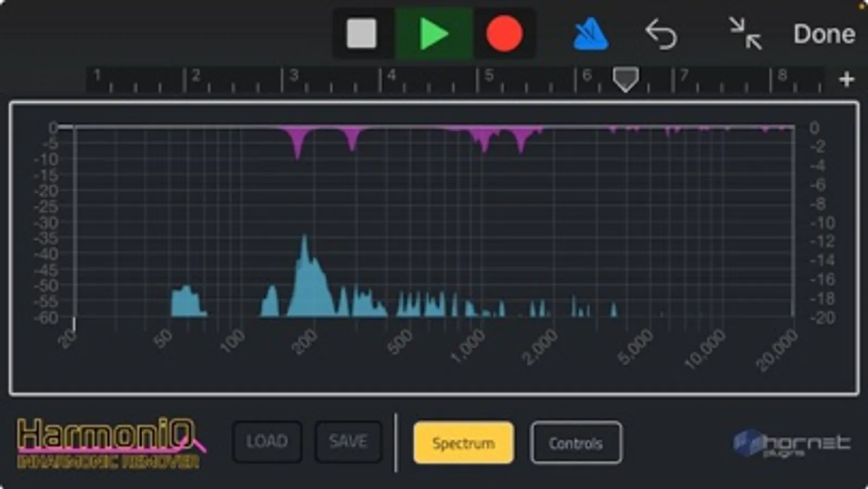
Task: Switch to the Controls tab
Action: coord(576,443)
